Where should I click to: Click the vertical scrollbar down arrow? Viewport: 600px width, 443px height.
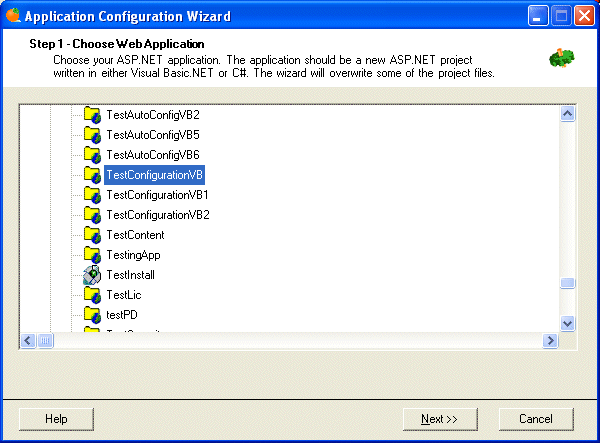click(x=567, y=324)
